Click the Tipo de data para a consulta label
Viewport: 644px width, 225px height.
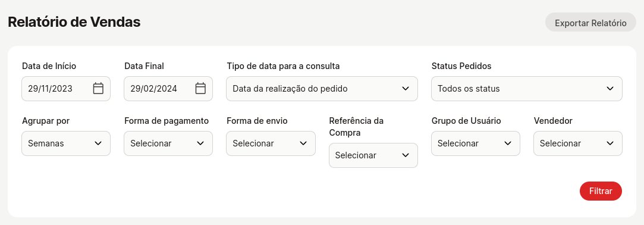283,66
